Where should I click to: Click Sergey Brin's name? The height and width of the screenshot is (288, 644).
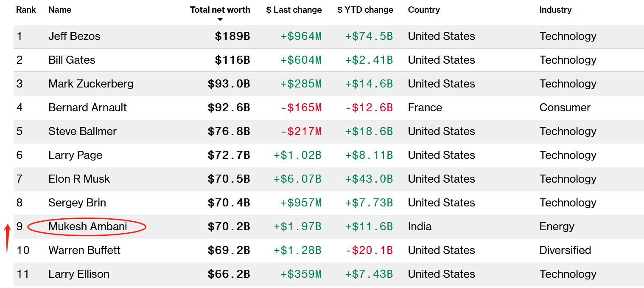(77, 203)
